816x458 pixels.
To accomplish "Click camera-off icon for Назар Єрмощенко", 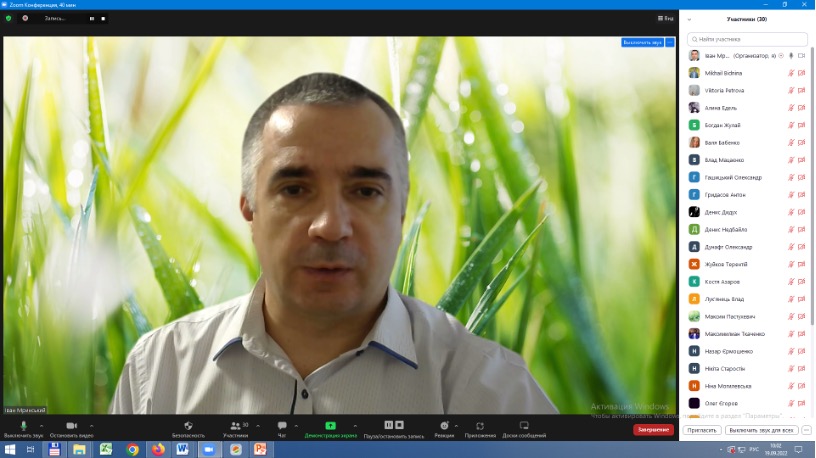I will pos(801,351).
